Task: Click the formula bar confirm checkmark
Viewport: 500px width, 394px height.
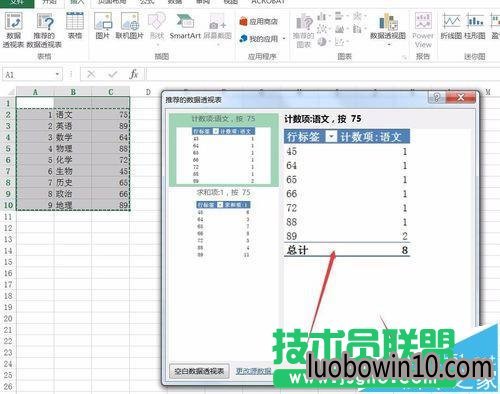Action: [112, 74]
